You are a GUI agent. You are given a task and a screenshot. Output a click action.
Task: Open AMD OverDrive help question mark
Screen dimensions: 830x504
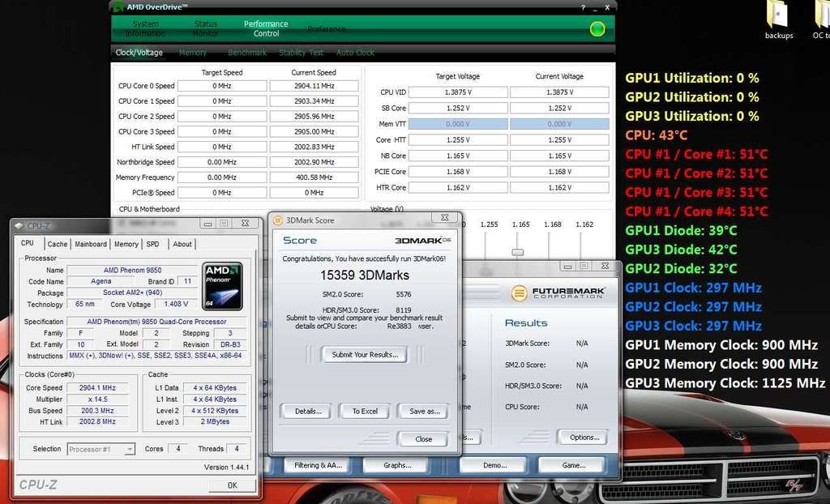click(x=583, y=7)
